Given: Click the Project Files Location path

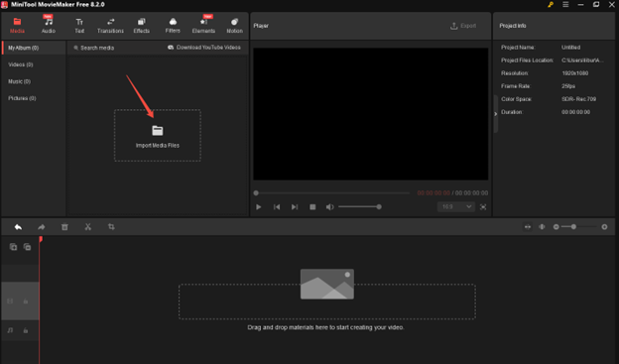Looking at the screenshot, I should click(x=582, y=61).
